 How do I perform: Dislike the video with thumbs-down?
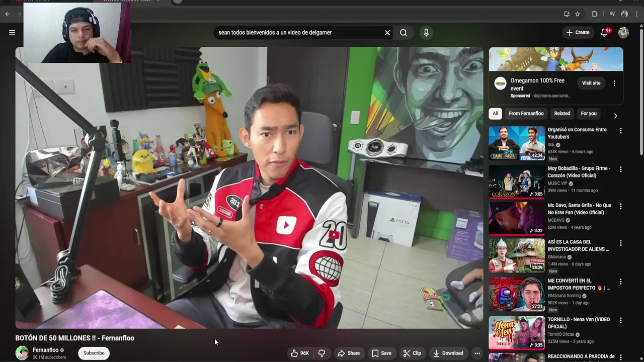[x=322, y=353]
